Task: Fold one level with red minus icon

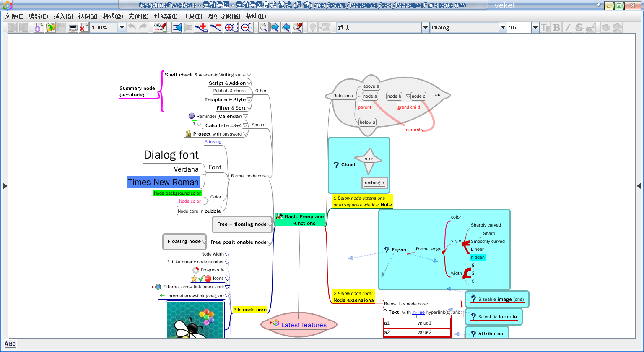Action: [216, 28]
